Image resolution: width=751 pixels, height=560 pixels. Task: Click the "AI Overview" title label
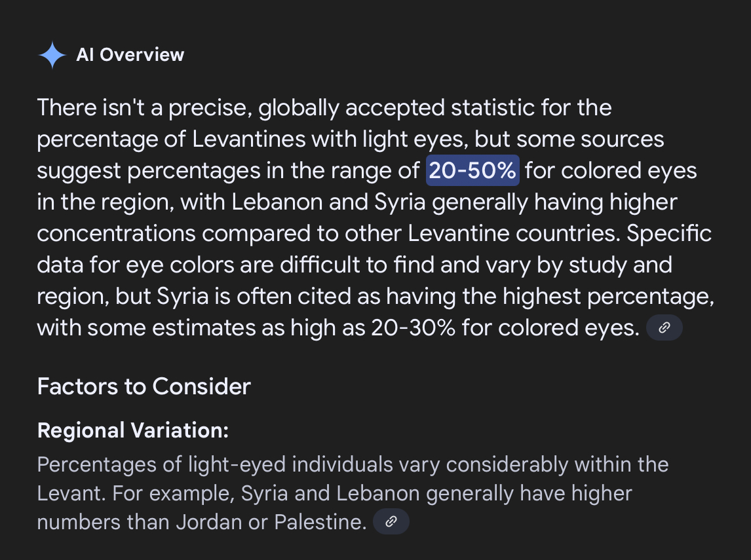coord(130,55)
